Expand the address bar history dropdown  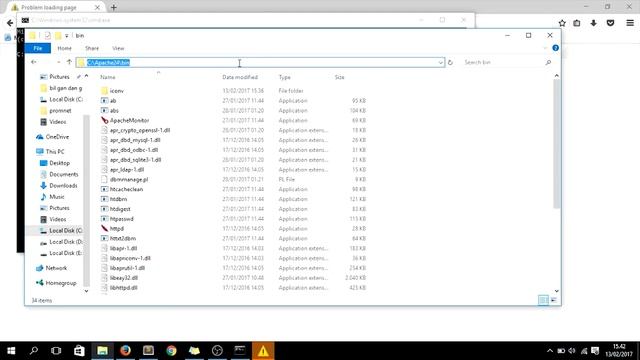point(440,62)
